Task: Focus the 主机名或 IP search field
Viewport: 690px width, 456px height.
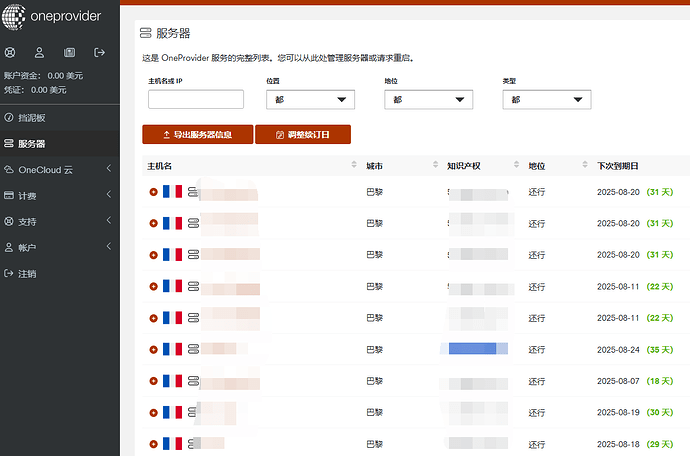Action: click(196, 100)
